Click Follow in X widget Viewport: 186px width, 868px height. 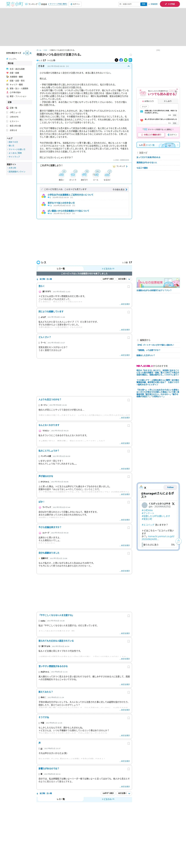pyautogui.click(x=170, y=487)
